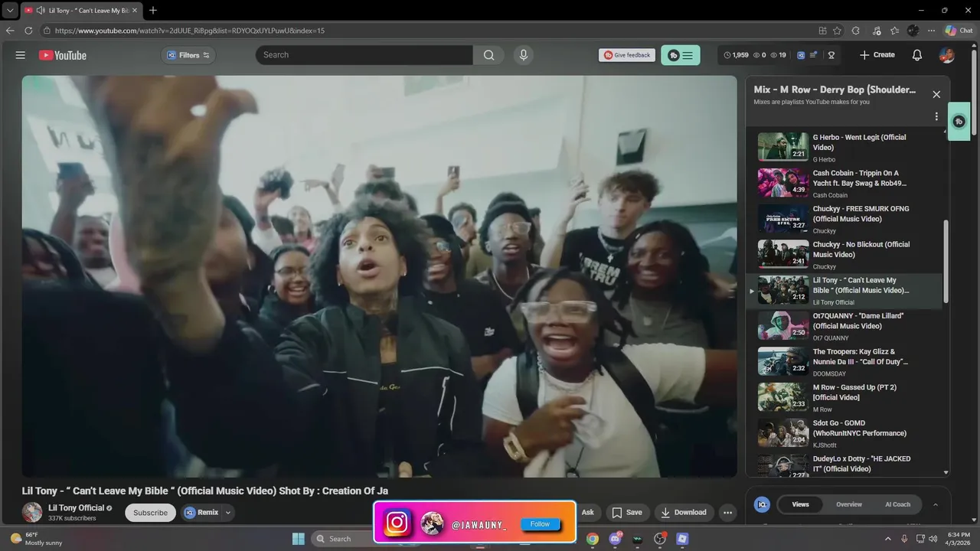Viewport: 980px width, 551px height.
Task: Close the Mix playlist panel
Action: [x=936, y=94]
